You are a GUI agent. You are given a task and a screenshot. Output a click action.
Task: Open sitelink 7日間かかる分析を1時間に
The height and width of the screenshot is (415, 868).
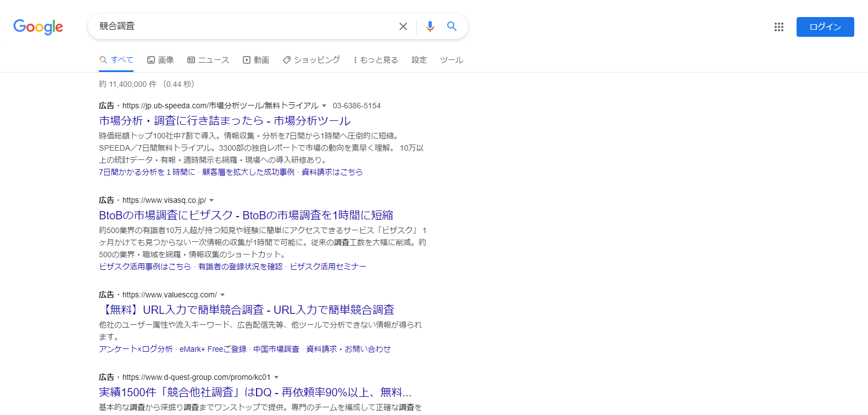(x=147, y=172)
